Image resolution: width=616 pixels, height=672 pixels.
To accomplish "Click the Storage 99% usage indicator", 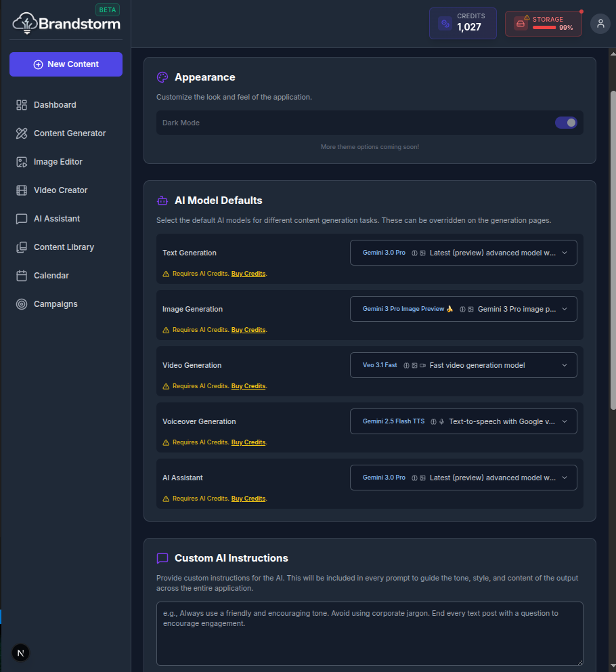I will [543, 24].
